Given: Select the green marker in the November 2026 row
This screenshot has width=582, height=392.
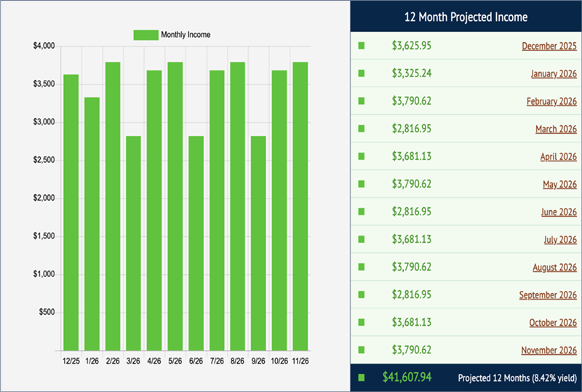Looking at the screenshot, I should [362, 351].
